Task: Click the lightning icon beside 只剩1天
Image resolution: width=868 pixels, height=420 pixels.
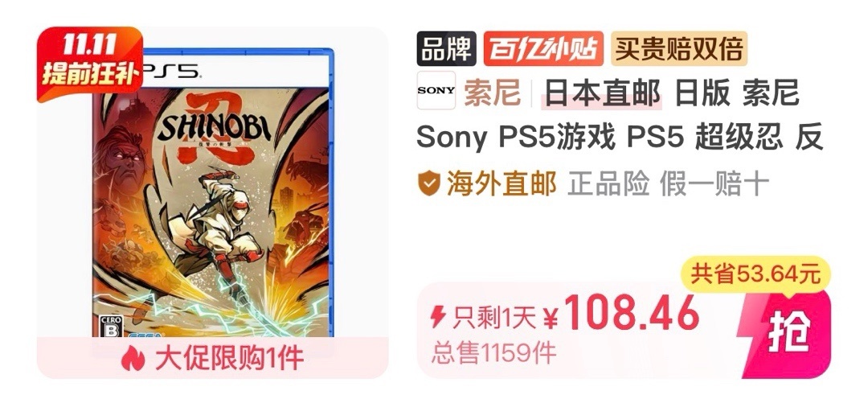Action: click(x=438, y=318)
